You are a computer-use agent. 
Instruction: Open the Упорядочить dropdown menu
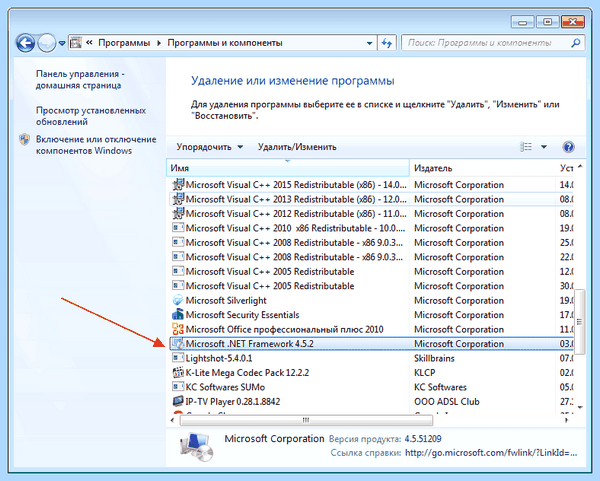pyautogui.click(x=209, y=147)
